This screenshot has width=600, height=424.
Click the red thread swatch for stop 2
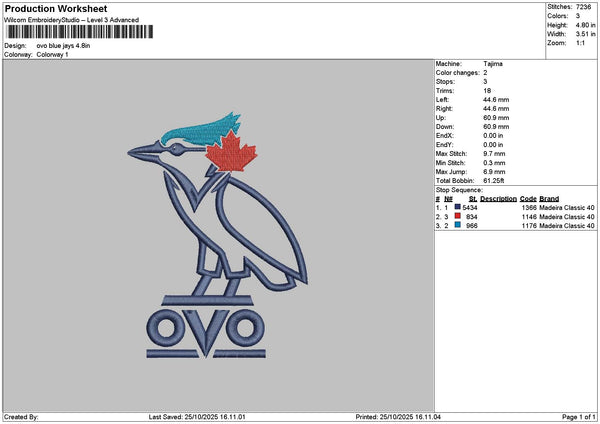click(457, 216)
